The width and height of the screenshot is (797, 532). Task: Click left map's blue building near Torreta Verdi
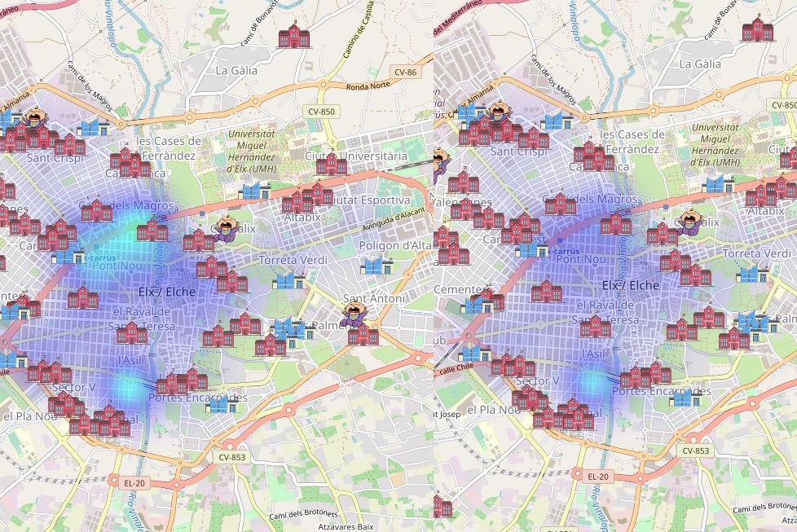click(x=288, y=280)
